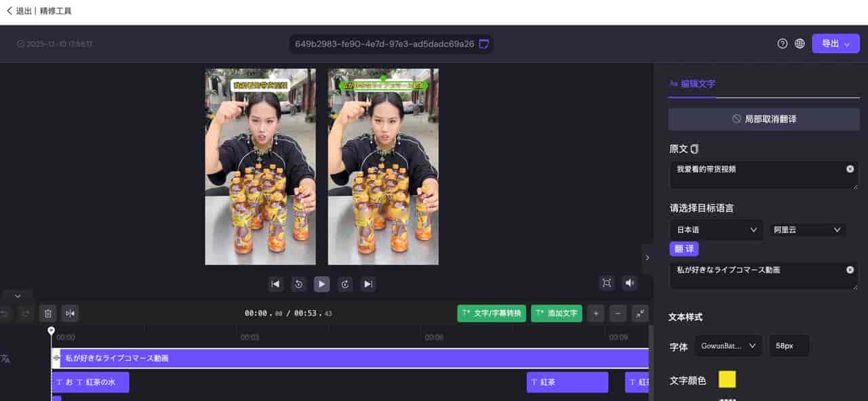
Task: Open the help icon in the top bar
Action: (782, 43)
